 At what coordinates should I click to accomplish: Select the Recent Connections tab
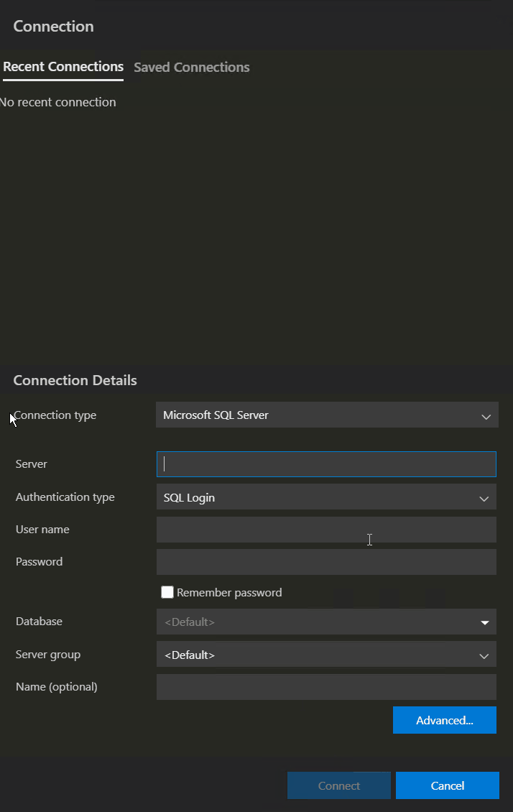point(63,67)
